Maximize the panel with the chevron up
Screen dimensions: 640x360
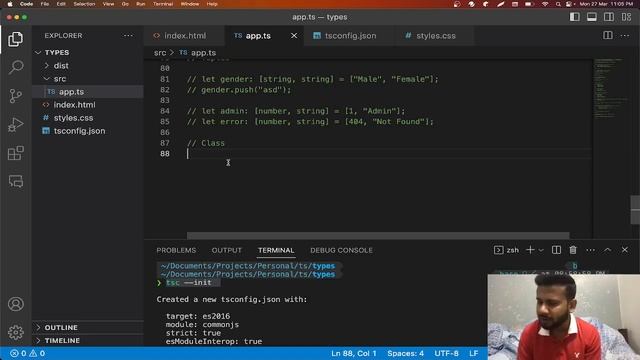[x=608, y=250]
